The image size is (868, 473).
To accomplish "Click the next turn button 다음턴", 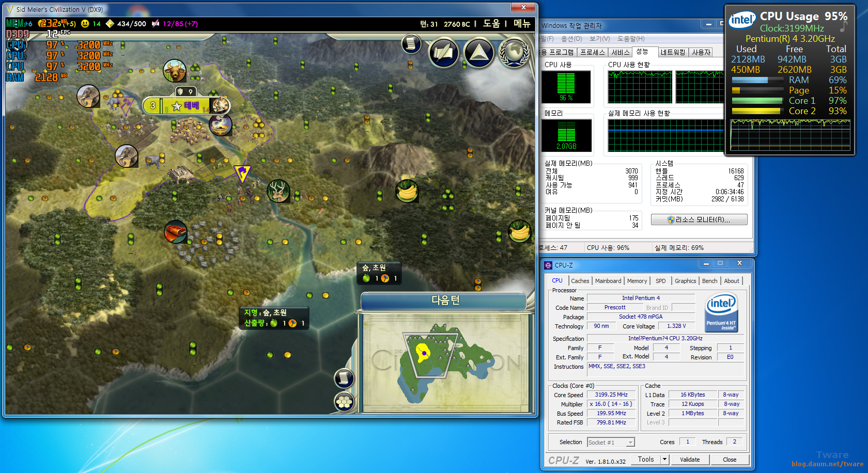I will click(445, 301).
